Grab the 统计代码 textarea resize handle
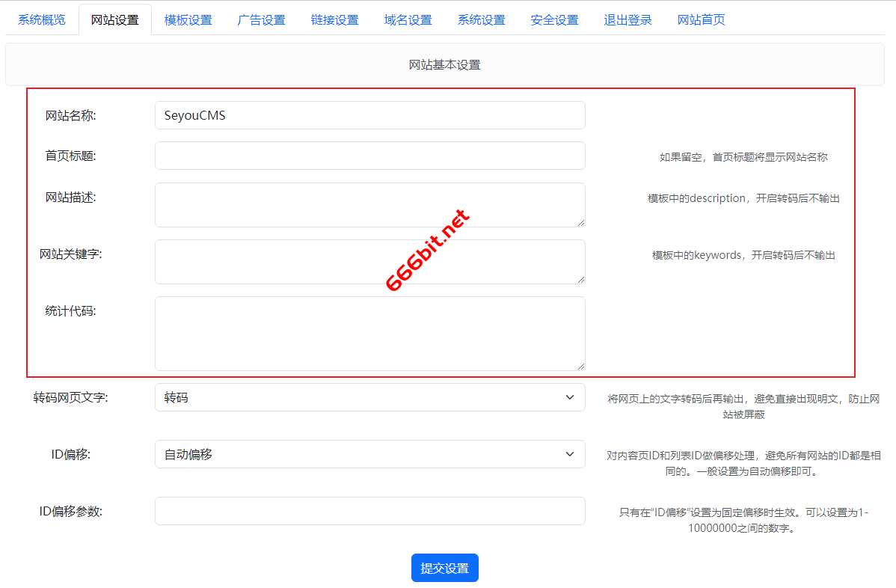896x588 pixels. [x=580, y=365]
